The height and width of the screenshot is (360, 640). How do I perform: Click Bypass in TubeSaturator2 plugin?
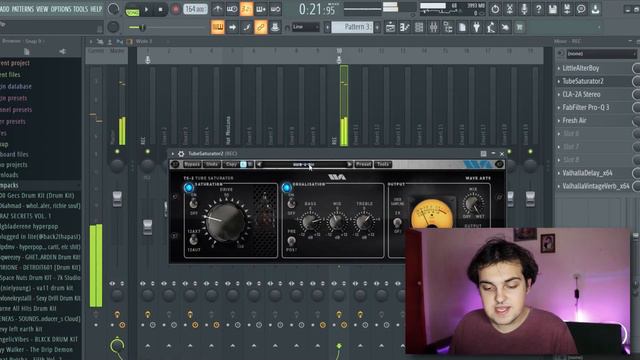click(x=191, y=164)
